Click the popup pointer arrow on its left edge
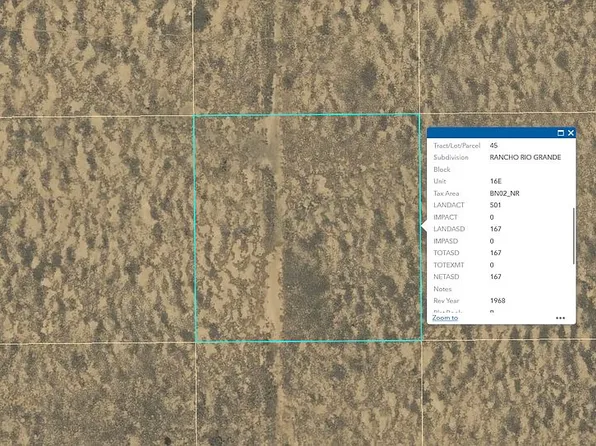Viewport: 596px width, 446px height. click(424, 226)
